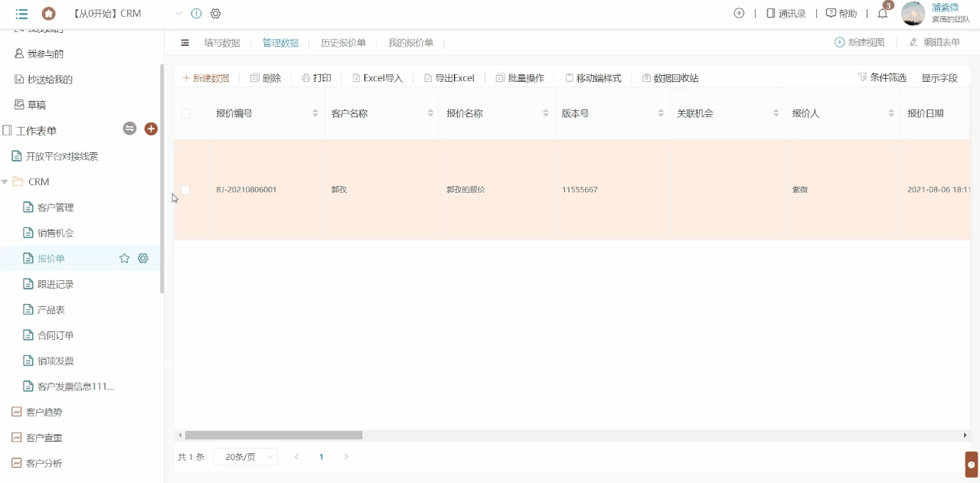Favorite 报价单 using the star toggle

124,258
